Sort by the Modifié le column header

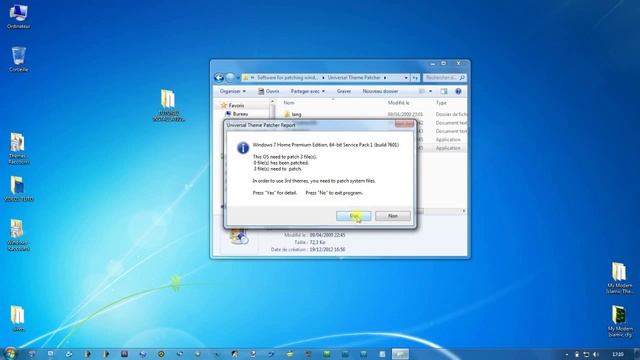point(398,103)
